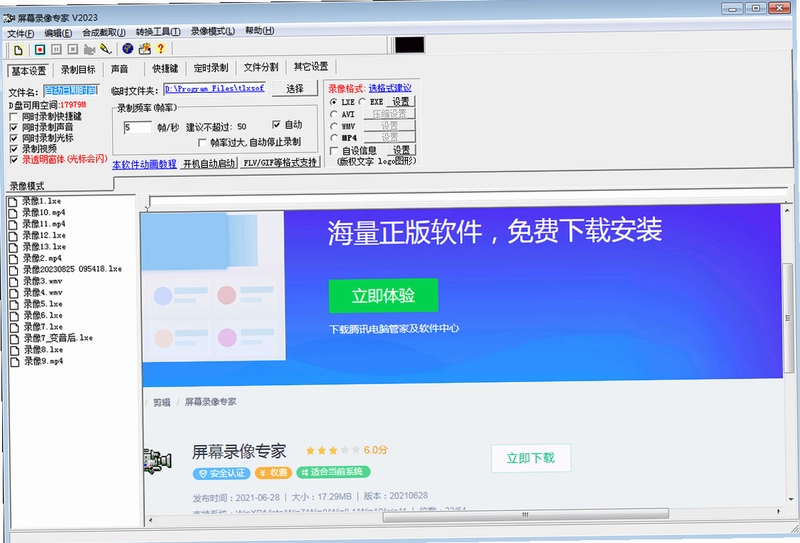
Task: Click the stop recording toolbar icon
Action: pyautogui.click(x=72, y=50)
